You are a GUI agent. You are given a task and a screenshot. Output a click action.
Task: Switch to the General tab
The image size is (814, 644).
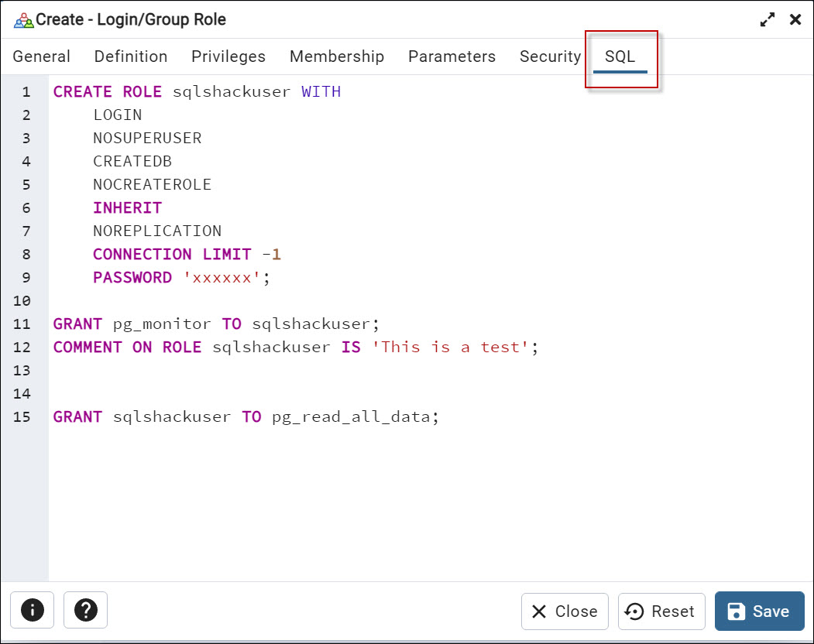coord(42,57)
